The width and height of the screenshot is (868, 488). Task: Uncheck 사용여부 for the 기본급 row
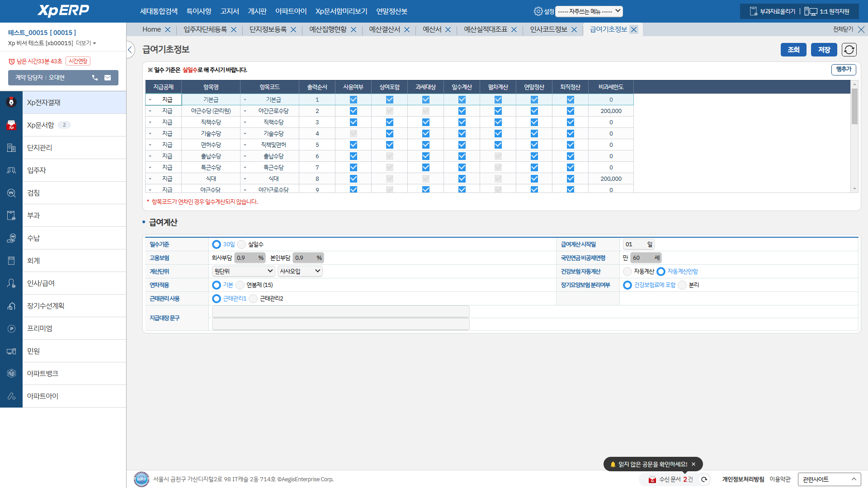click(x=354, y=99)
